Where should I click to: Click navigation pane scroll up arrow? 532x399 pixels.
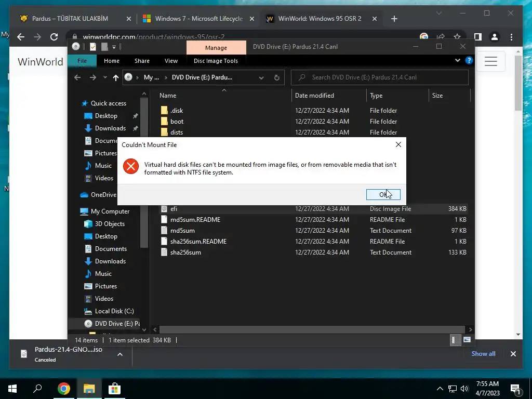(x=144, y=94)
